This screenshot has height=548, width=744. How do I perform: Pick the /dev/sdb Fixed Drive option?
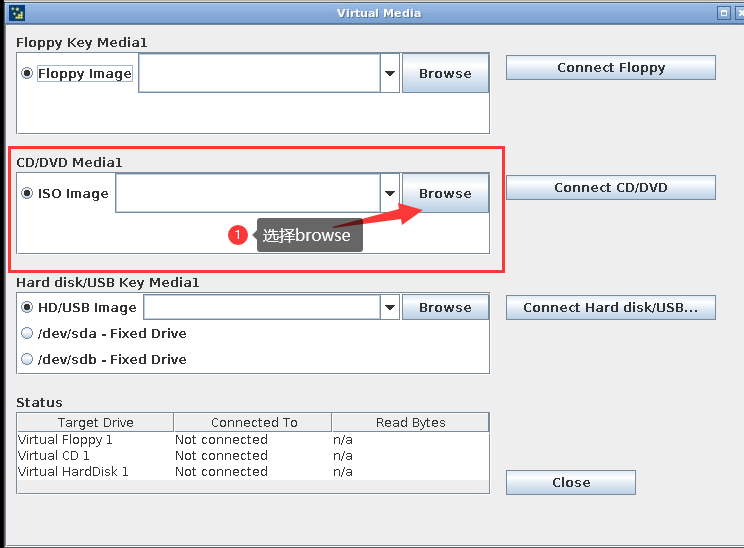[27, 360]
